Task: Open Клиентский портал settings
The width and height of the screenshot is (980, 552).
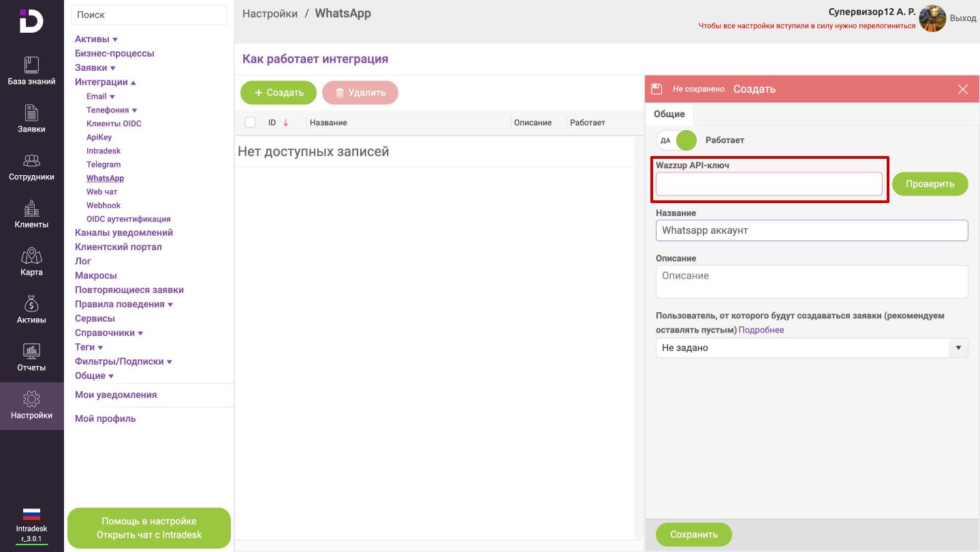Action: [118, 247]
